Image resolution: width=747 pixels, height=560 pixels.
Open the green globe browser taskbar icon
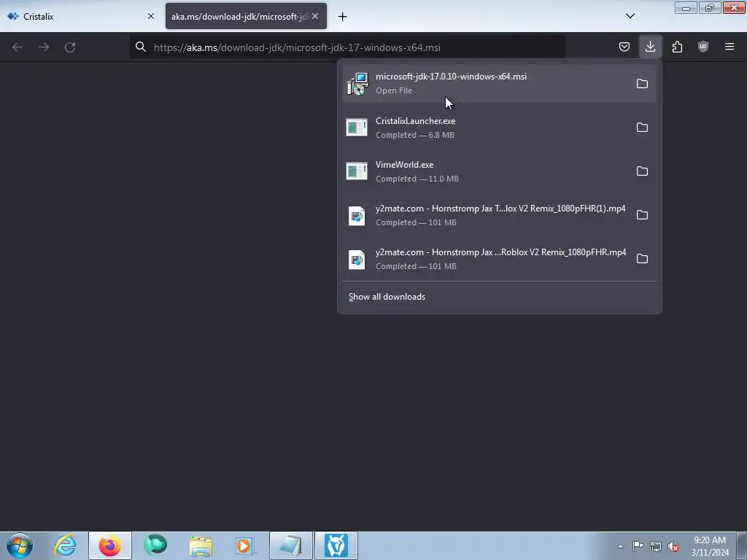click(155, 545)
